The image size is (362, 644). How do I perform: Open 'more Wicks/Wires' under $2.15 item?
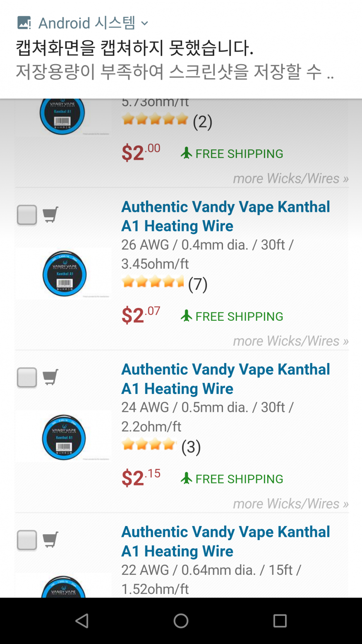click(290, 504)
